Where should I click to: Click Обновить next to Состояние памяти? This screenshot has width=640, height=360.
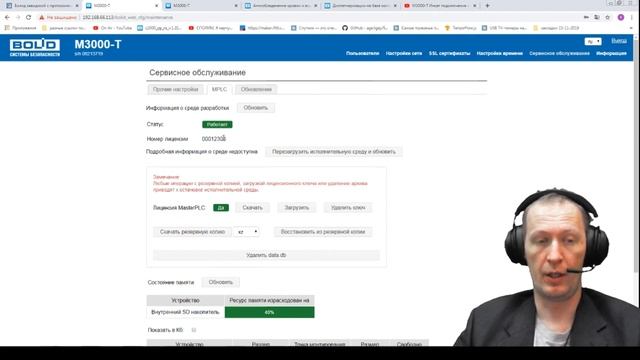(x=220, y=282)
